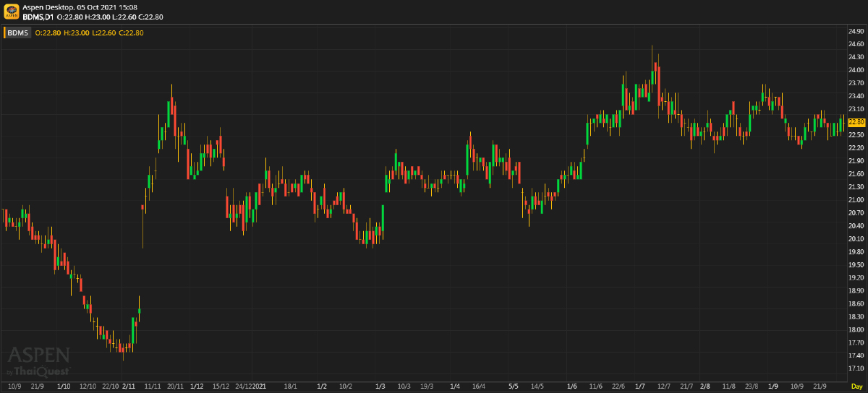Click the 16/4 date axis label
The image size is (868, 393).
478,386
